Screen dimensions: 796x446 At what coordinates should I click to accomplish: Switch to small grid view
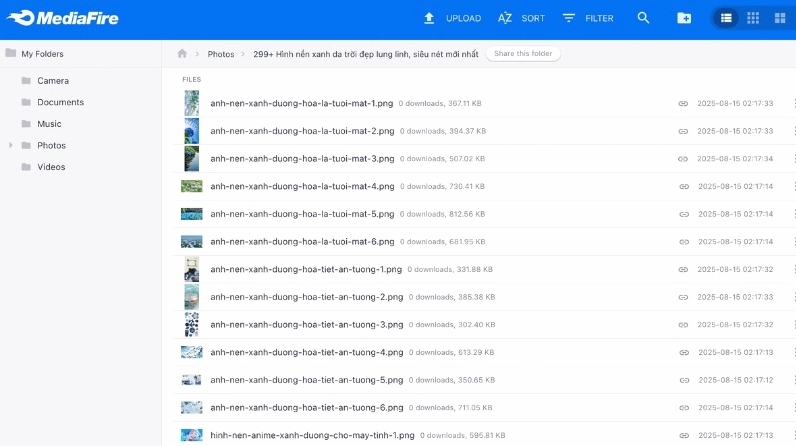click(x=753, y=18)
